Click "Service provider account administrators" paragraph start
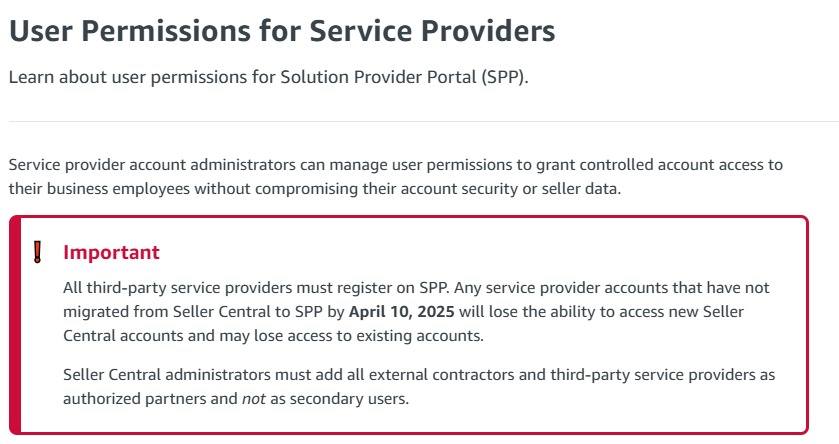The image size is (839, 444). pyautogui.click(x=152, y=164)
